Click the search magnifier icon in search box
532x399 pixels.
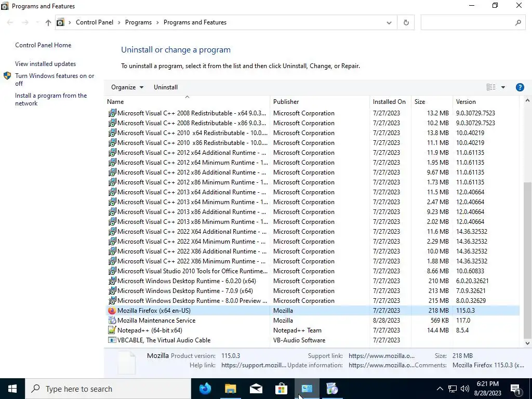[x=518, y=22]
